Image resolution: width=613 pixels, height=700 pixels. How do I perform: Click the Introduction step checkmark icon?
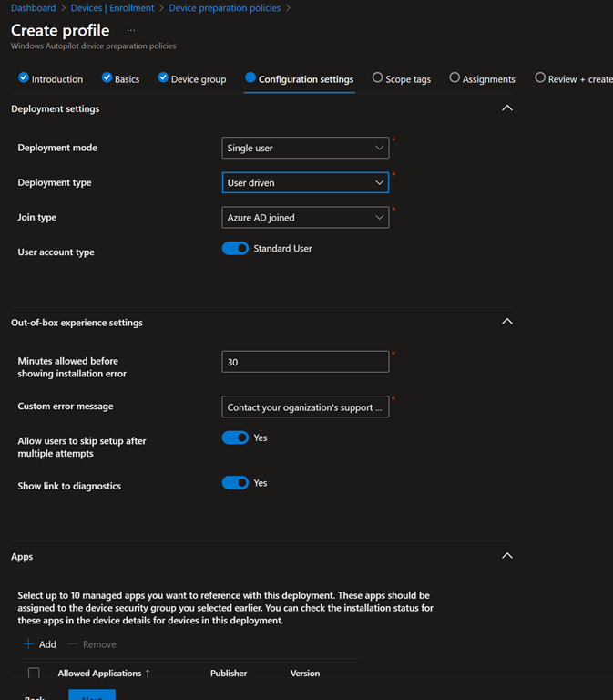[x=24, y=78]
